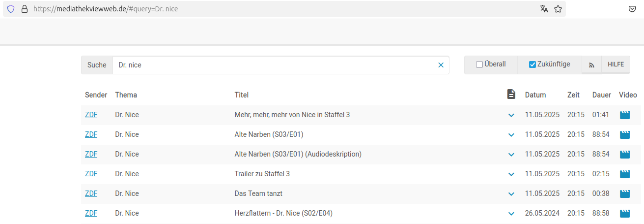Show description for Herzflattern episode
Viewport: 644px width, 224px height.
coord(511,214)
